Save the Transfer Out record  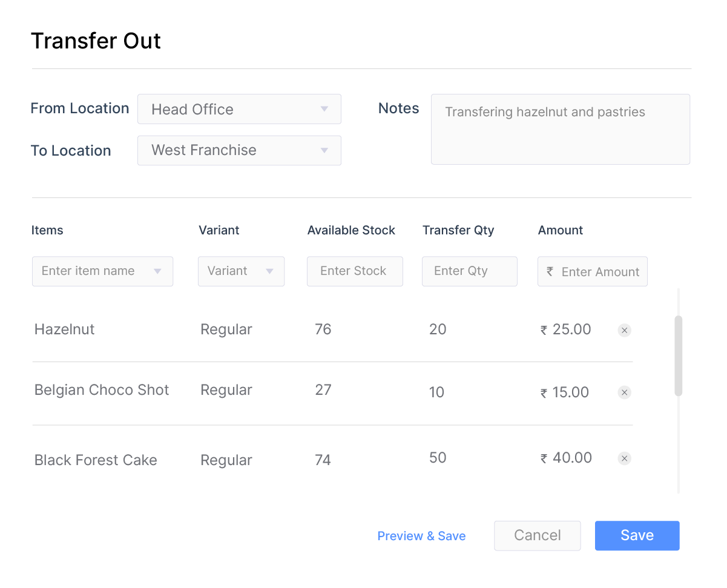(637, 535)
